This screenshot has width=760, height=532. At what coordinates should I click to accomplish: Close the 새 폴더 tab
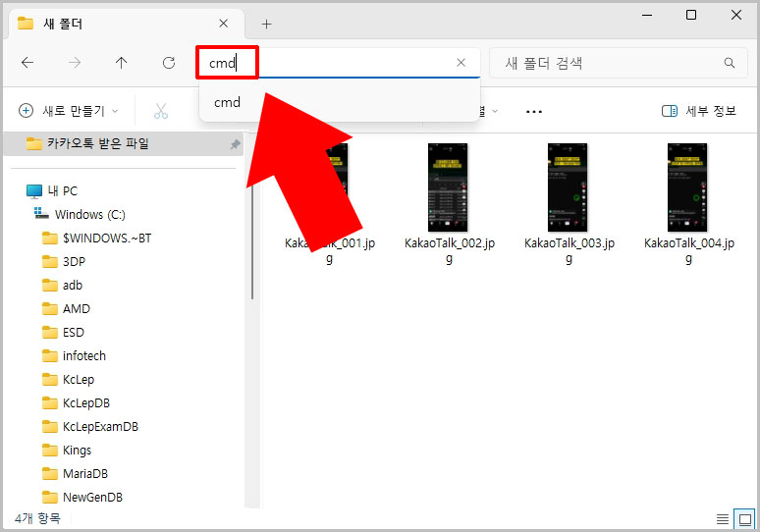[224, 24]
